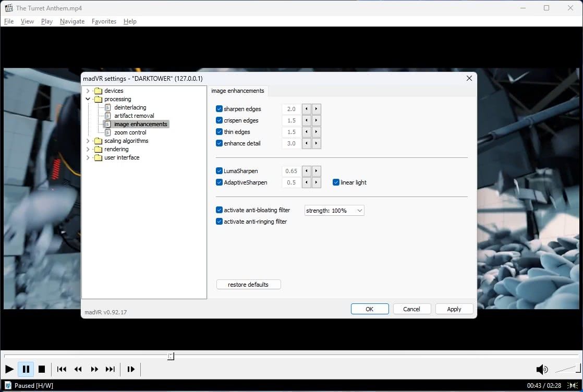Toggle activate anti-ringing filter checkbox
The height and width of the screenshot is (392, 583).
coord(219,222)
